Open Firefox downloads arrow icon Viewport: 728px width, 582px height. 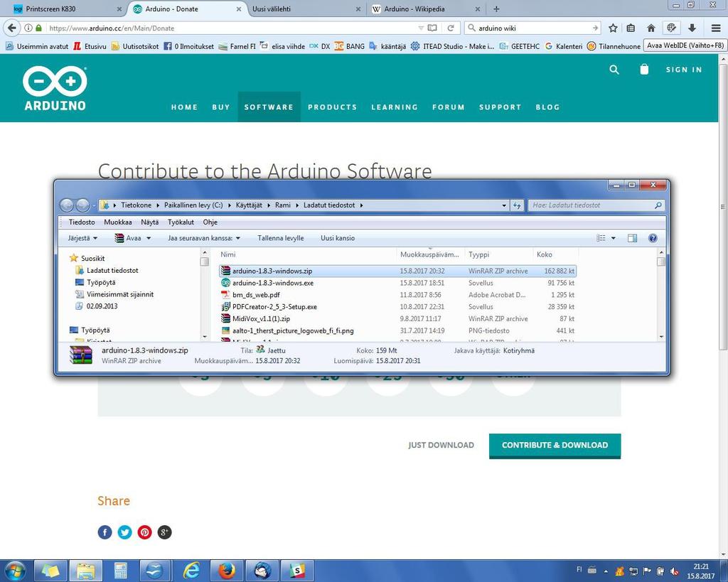coord(692,28)
